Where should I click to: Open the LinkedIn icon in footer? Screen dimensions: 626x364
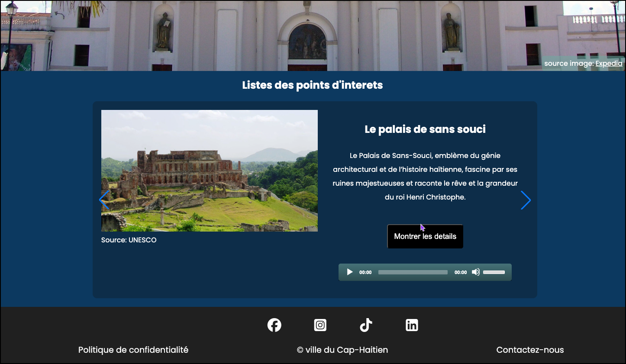pyautogui.click(x=412, y=325)
